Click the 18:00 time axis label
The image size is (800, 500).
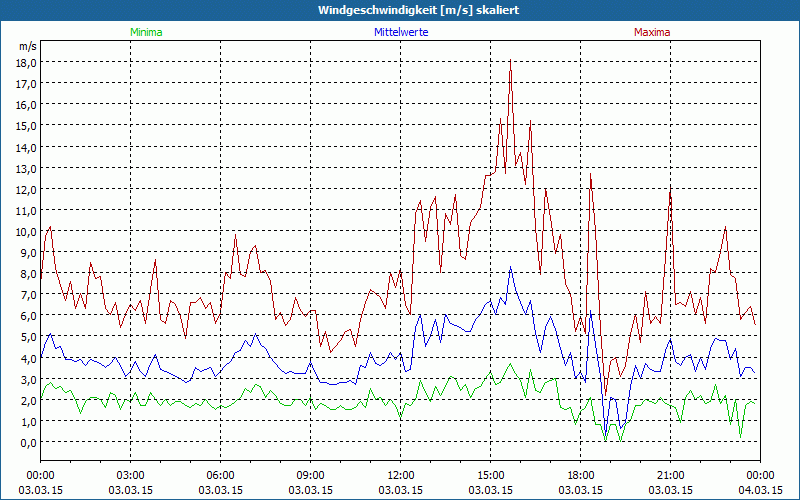coord(580,474)
